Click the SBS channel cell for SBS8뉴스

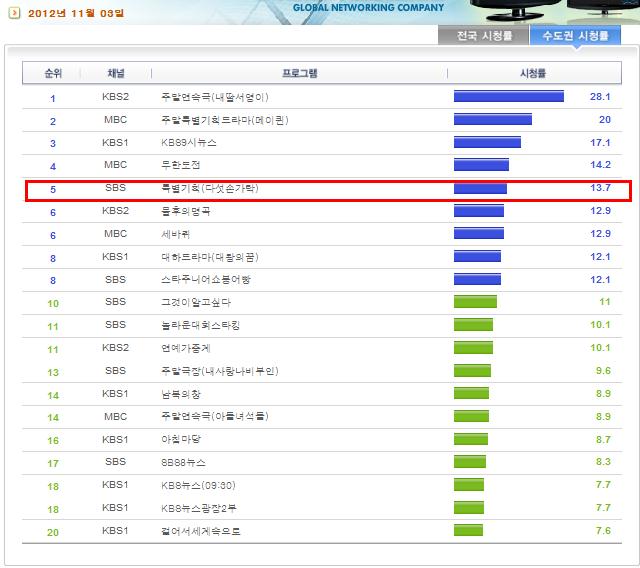point(116,462)
